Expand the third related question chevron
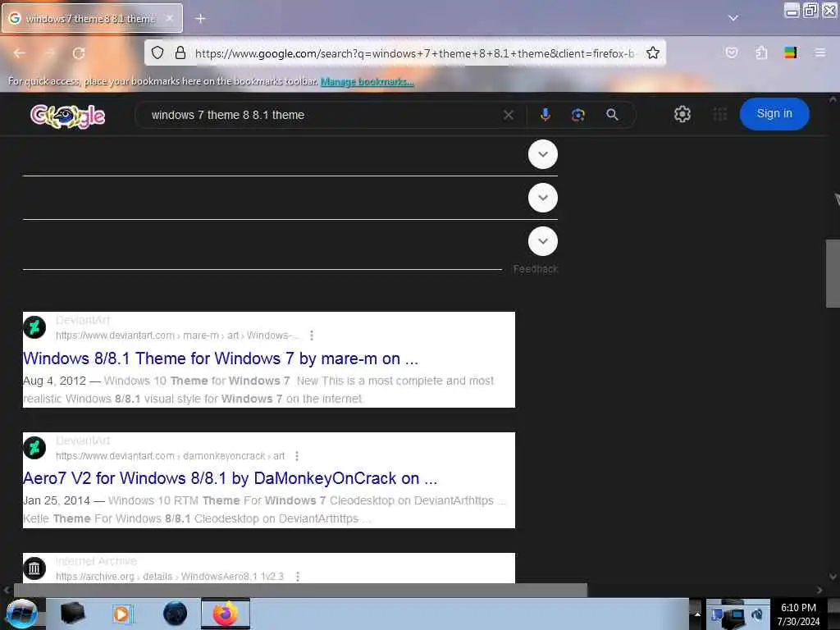Image resolution: width=840 pixels, height=630 pixels. [543, 241]
